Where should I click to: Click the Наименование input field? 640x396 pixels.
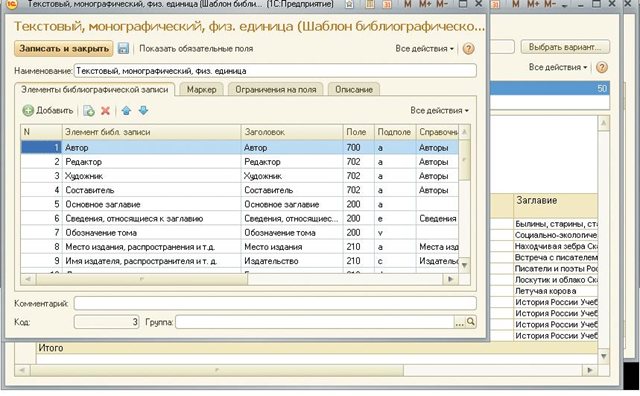tap(275, 71)
